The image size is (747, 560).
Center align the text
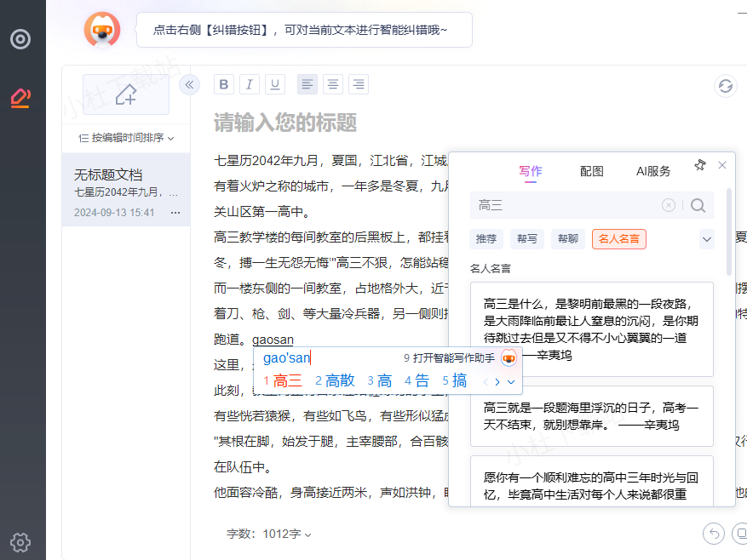333,84
